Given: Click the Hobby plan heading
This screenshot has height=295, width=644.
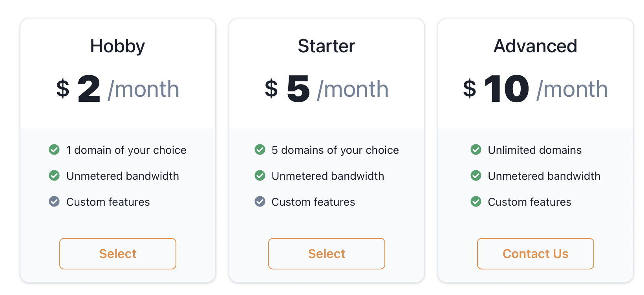Looking at the screenshot, I should (x=118, y=46).
